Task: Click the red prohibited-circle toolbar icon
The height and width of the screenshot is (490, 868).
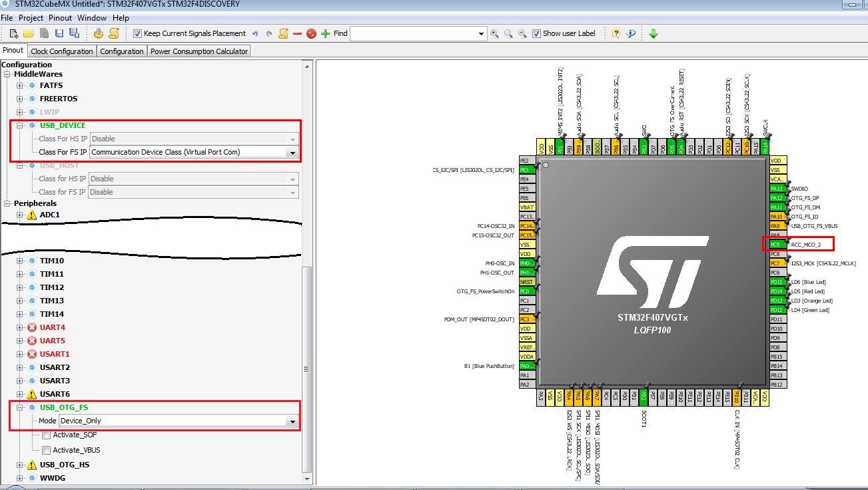Action: 311,33
